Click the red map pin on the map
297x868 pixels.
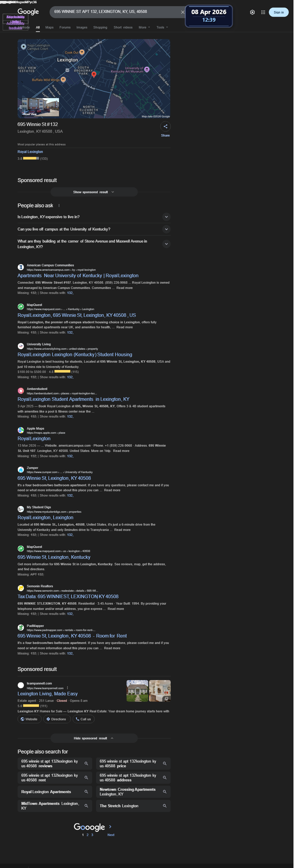tap(94, 75)
